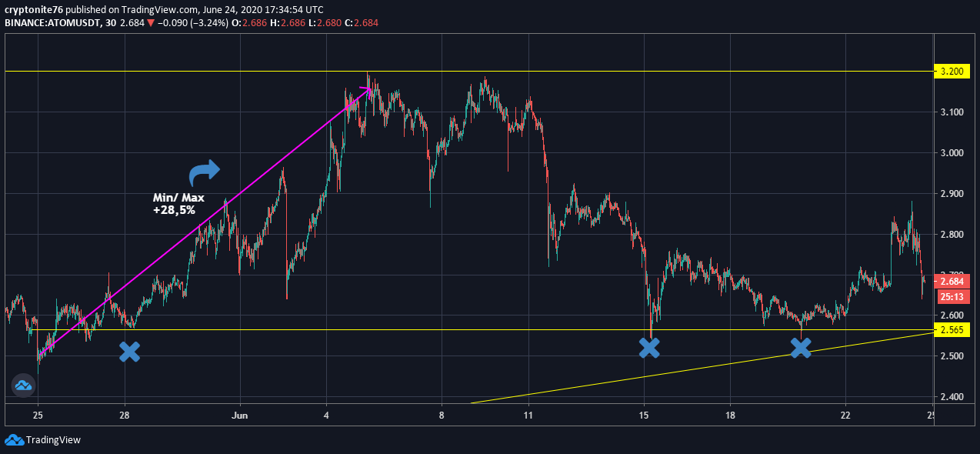Screen dimensions: 980x454
Task: Select the 3.200 yellow price label
Action: [952, 71]
